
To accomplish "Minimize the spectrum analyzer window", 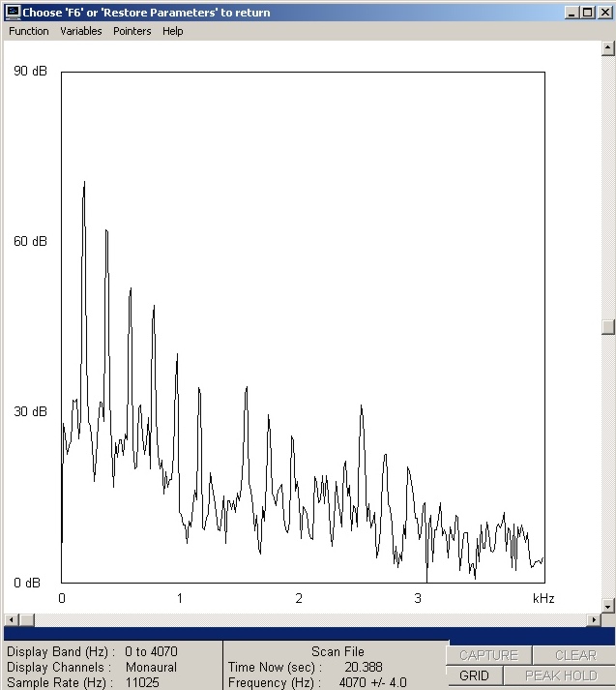I will click(572, 13).
